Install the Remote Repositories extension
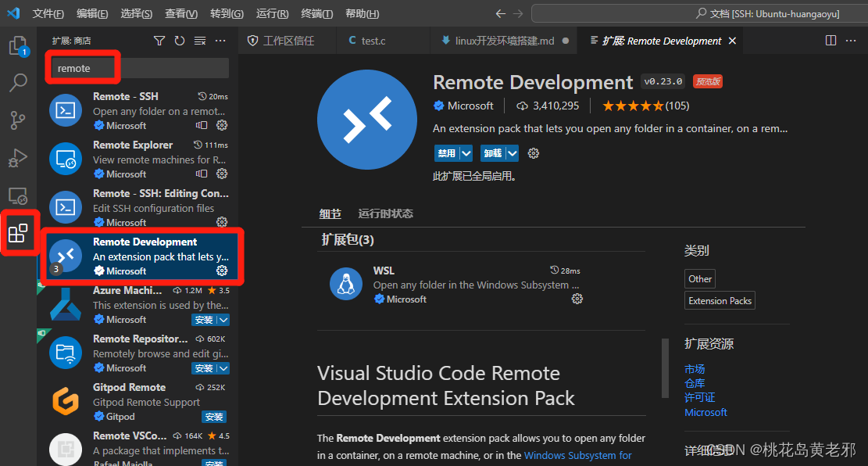Screen dimensions: 868x466 204,368
